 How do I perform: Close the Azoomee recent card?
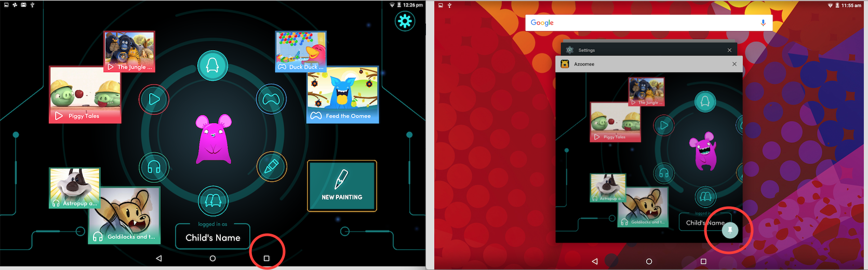coord(734,64)
